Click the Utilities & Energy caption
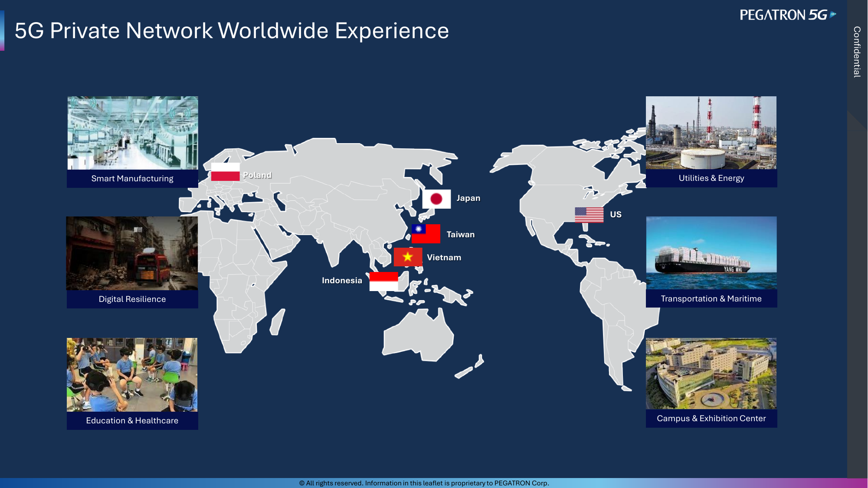The image size is (868, 488). 711,178
